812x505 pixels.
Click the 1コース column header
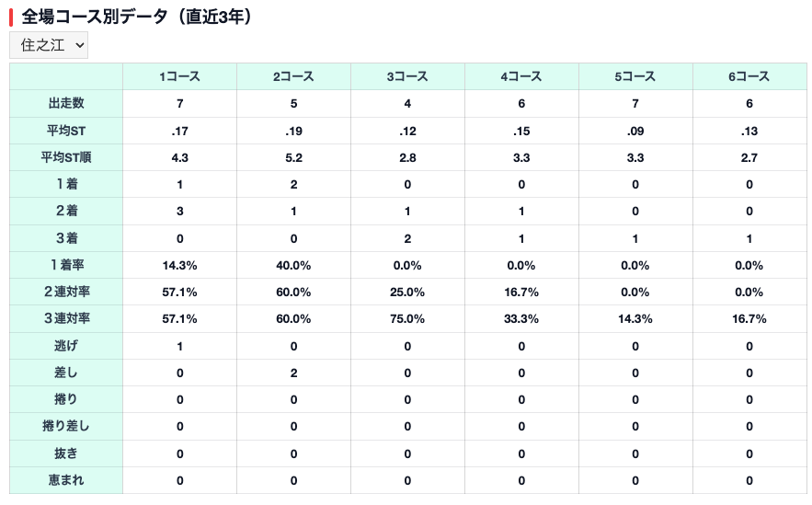179,76
